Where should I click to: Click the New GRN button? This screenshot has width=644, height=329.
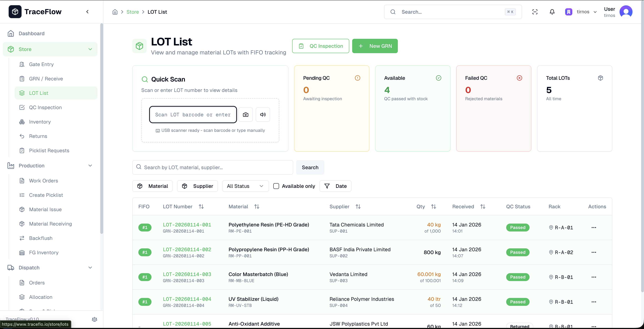pyautogui.click(x=375, y=46)
